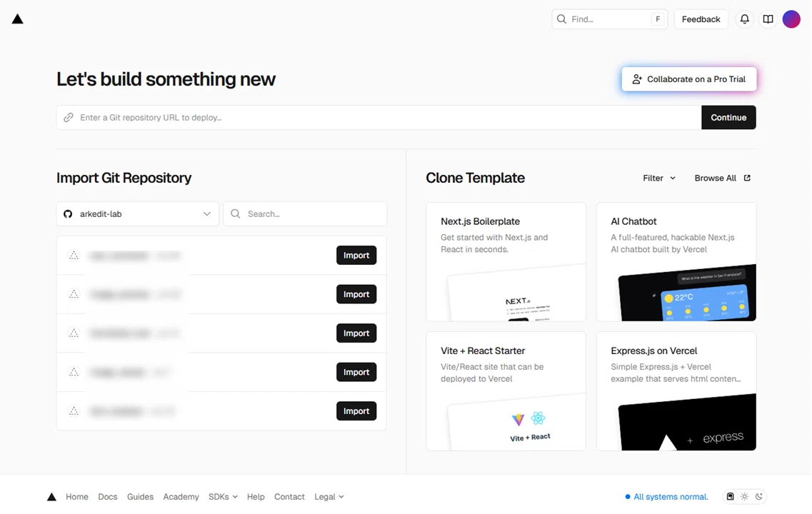The height and width of the screenshot is (514, 812).
Task: Open Academy footer link
Action: click(x=181, y=497)
